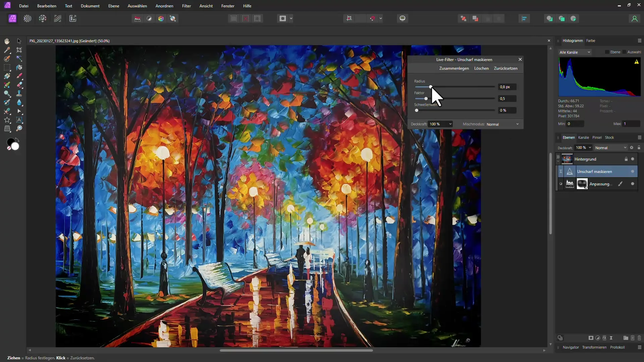Screen dimensions: 644x362
Task: Click Zurücksetzen in Live-Filter dialog
Action: click(505, 68)
